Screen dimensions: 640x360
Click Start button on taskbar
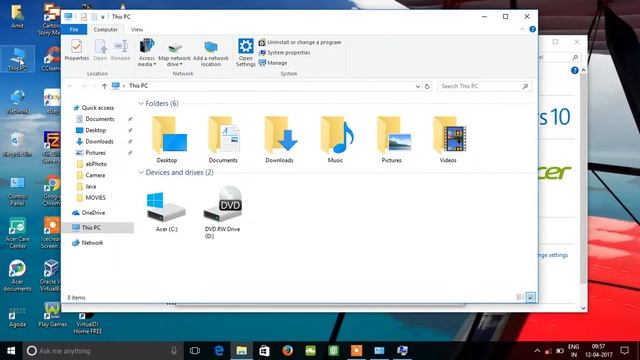tap(11, 351)
